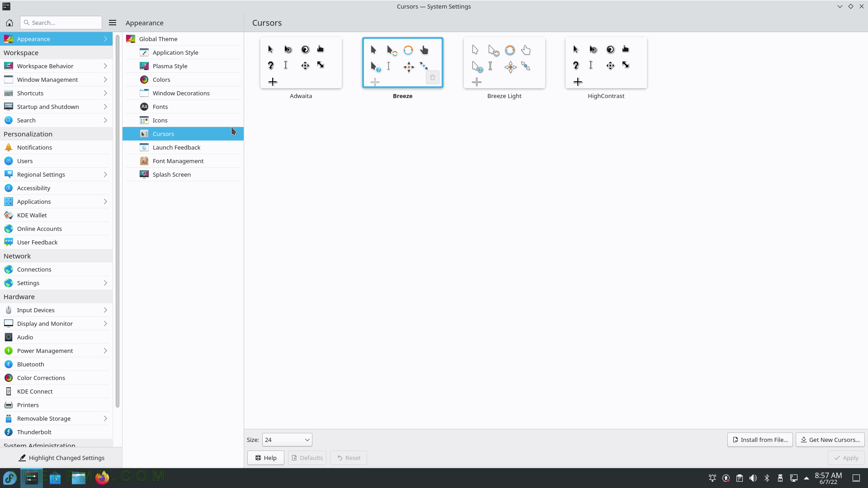Click the Reset button
Viewport: 868px width, 488px height.
(x=349, y=458)
